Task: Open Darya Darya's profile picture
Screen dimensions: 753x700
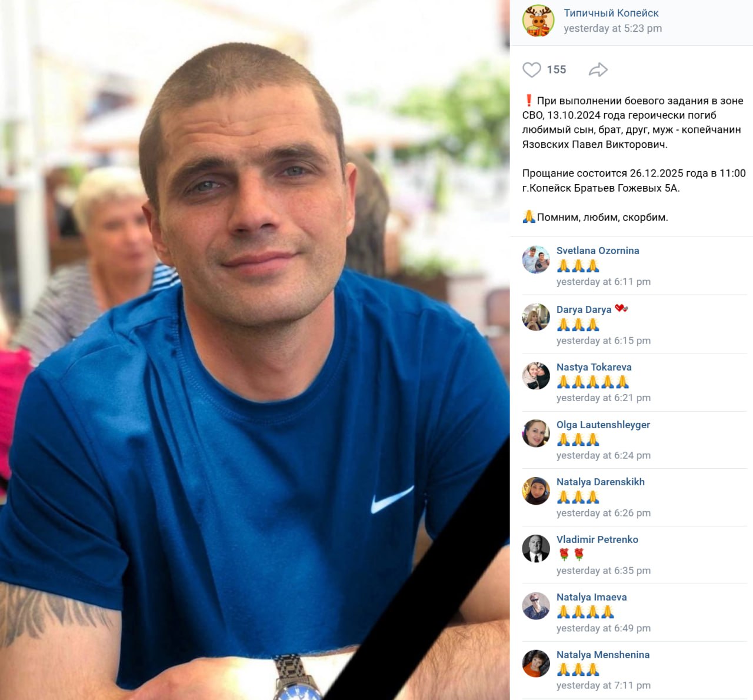Action: coord(536,317)
